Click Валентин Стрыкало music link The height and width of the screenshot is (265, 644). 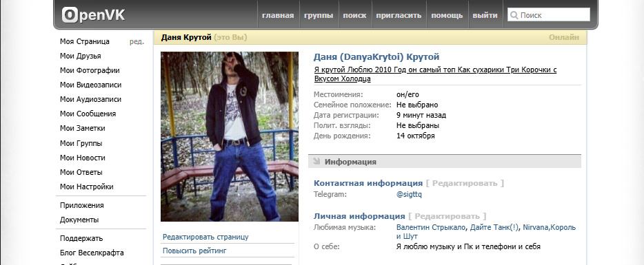(431, 227)
